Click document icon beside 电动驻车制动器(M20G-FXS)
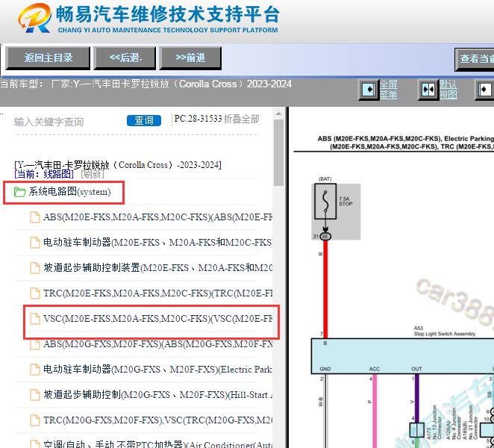Viewport: 494px width, 448px height. [x=35, y=369]
